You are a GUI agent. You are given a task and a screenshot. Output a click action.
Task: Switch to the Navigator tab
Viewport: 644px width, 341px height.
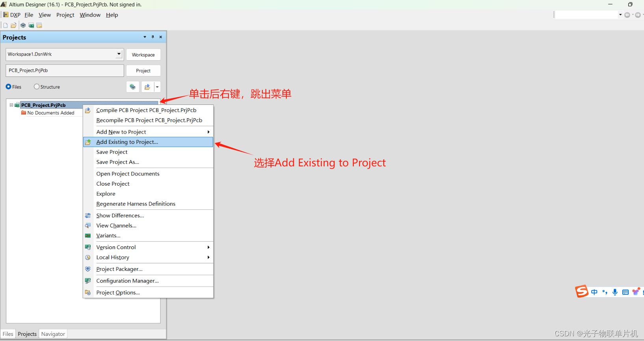point(53,334)
